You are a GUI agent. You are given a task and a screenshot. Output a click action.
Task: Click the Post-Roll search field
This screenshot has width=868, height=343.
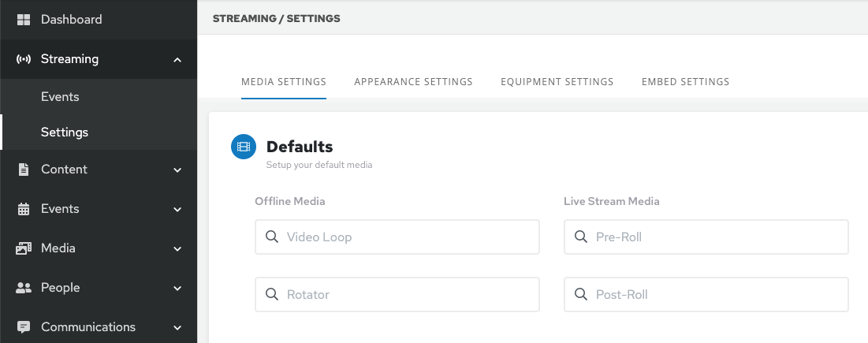tap(706, 295)
